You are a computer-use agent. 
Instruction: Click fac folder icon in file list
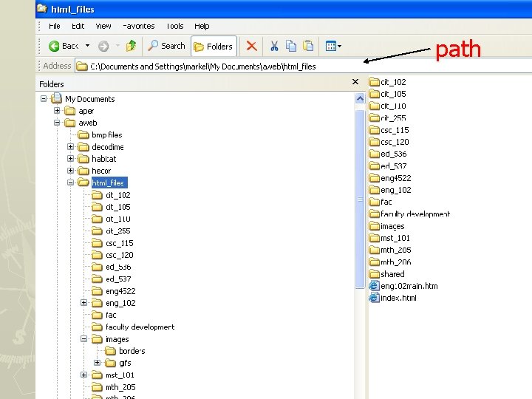[374, 202]
